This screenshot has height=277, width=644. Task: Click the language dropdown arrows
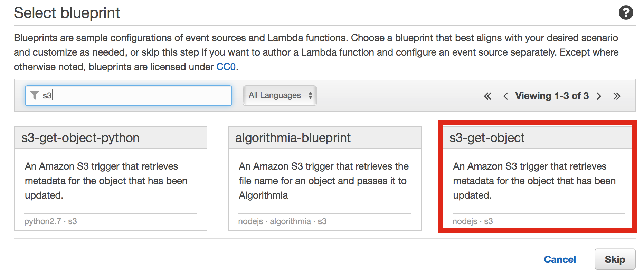(x=311, y=95)
